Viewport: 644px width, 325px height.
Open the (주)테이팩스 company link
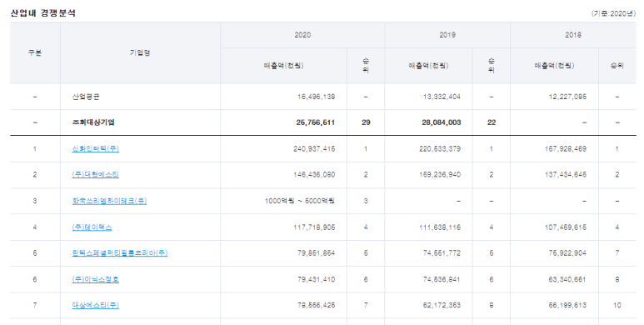(92, 227)
